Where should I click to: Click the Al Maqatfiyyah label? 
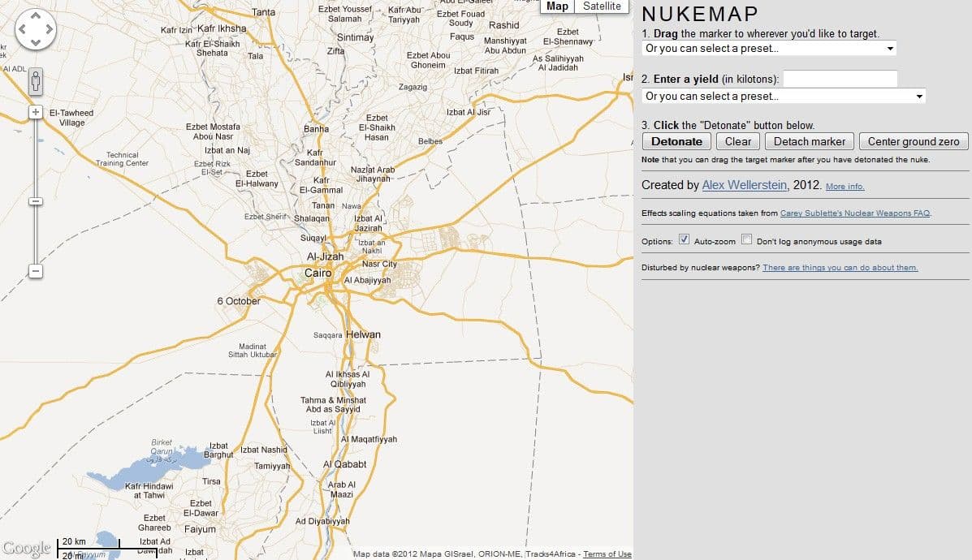369,439
